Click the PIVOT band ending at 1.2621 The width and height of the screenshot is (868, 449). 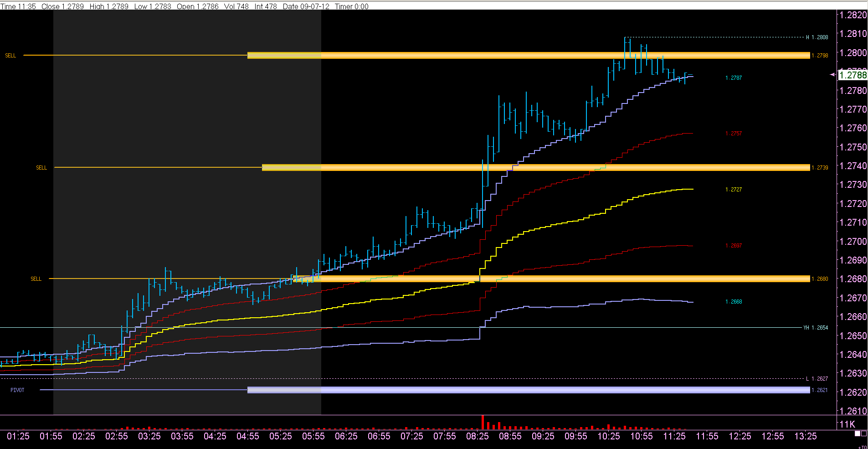(529, 390)
